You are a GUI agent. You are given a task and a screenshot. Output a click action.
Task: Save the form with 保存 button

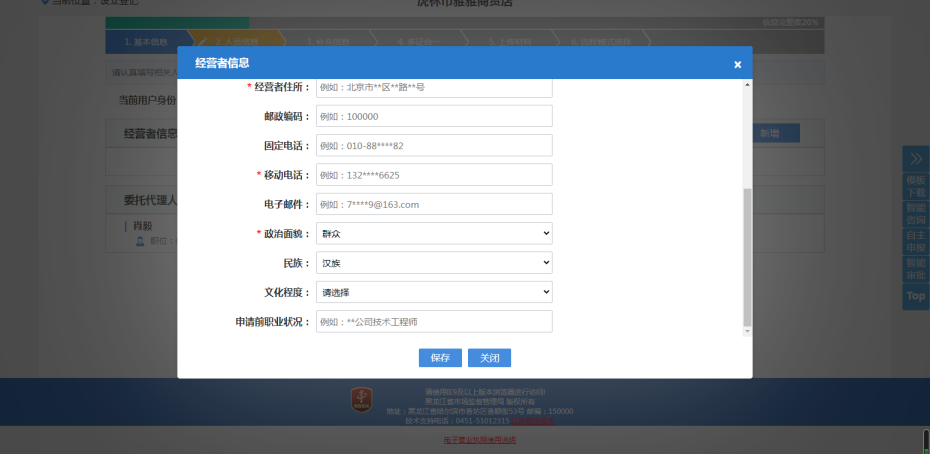[440, 358]
